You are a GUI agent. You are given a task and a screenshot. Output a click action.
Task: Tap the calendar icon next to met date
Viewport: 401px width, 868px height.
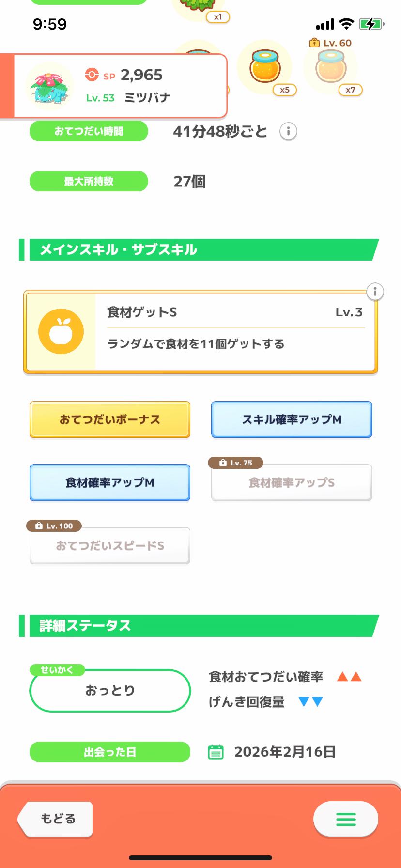[x=216, y=752]
